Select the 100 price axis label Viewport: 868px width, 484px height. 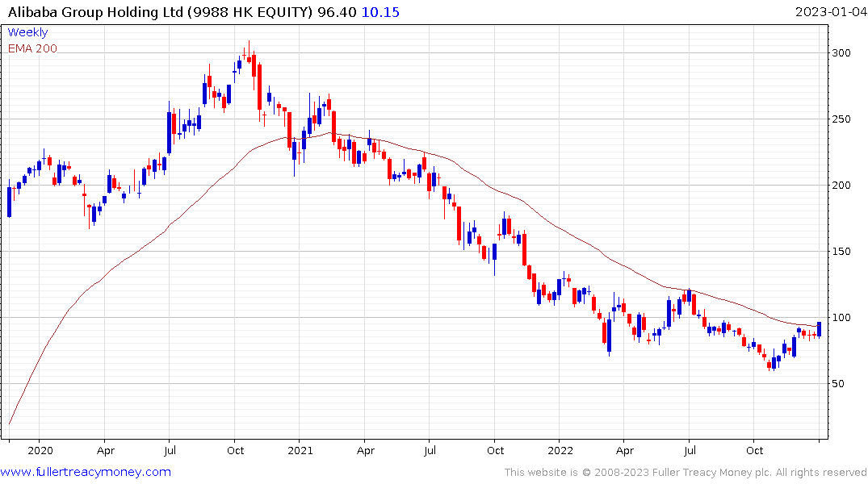point(841,318)
